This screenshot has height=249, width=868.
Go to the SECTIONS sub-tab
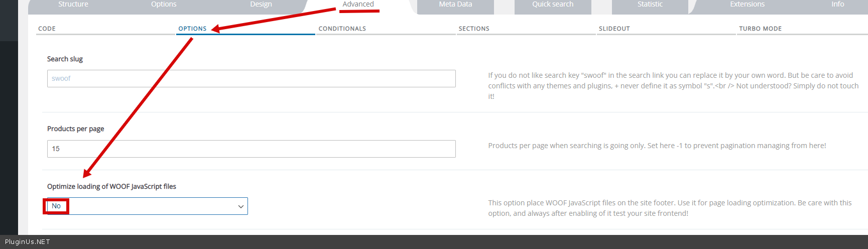tap(474, 29)
